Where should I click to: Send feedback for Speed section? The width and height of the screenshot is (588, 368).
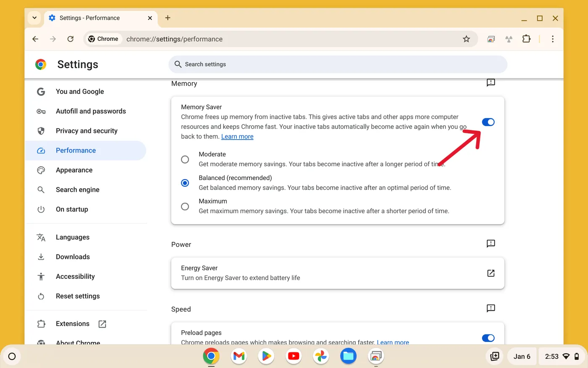pos(491,308)
